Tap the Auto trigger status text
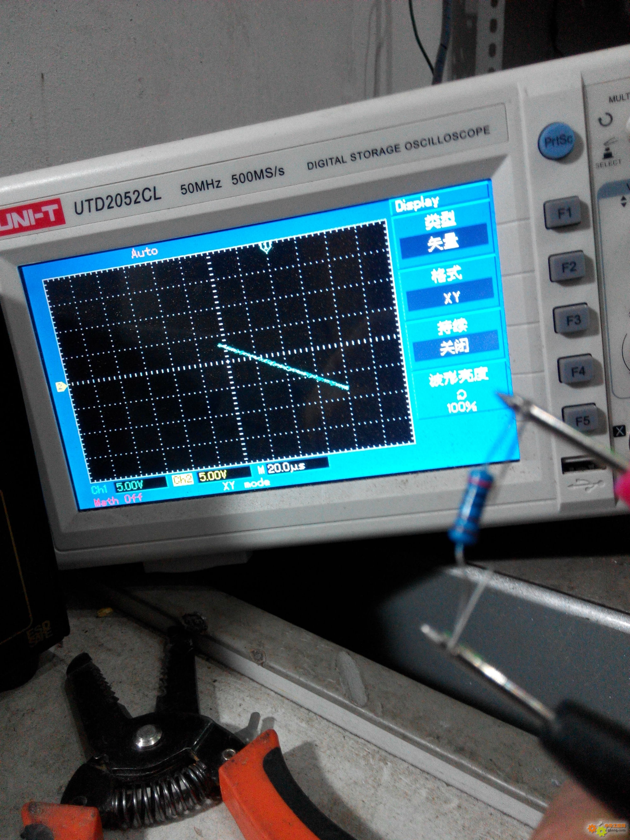Viewport: 630px width, 840px height. tap(144, 251)
